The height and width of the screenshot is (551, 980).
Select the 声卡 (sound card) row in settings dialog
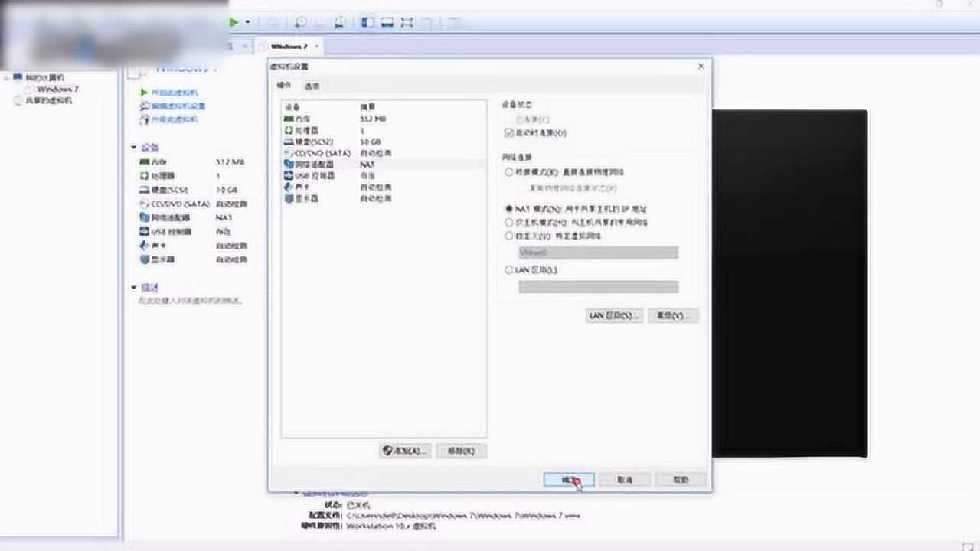384,187
